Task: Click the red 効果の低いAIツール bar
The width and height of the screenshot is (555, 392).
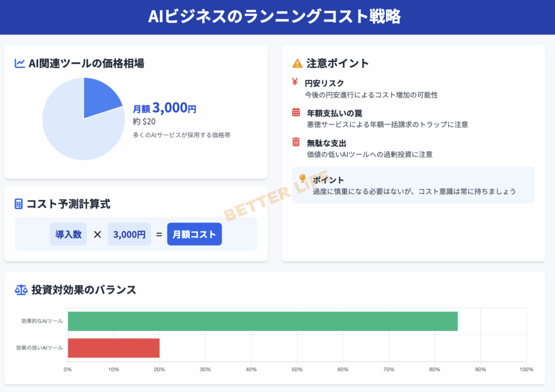Action: click(x=113, y=348)
